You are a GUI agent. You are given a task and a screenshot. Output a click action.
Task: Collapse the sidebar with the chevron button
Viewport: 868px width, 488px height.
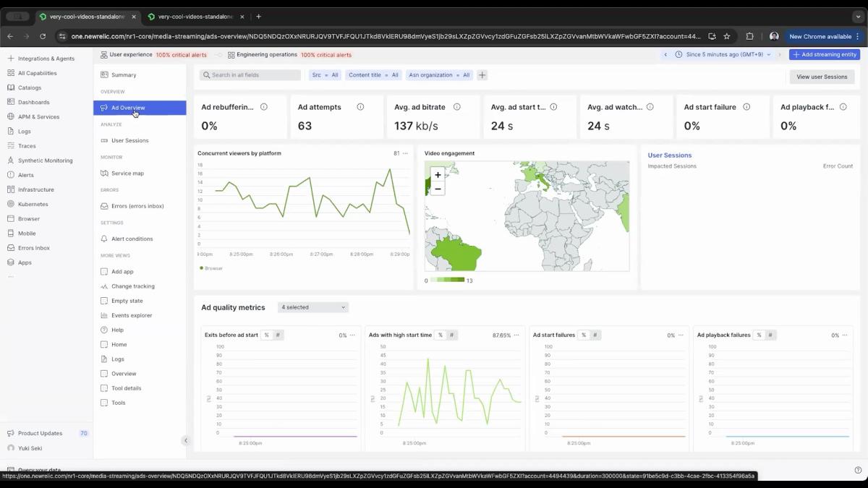(185, 440)
